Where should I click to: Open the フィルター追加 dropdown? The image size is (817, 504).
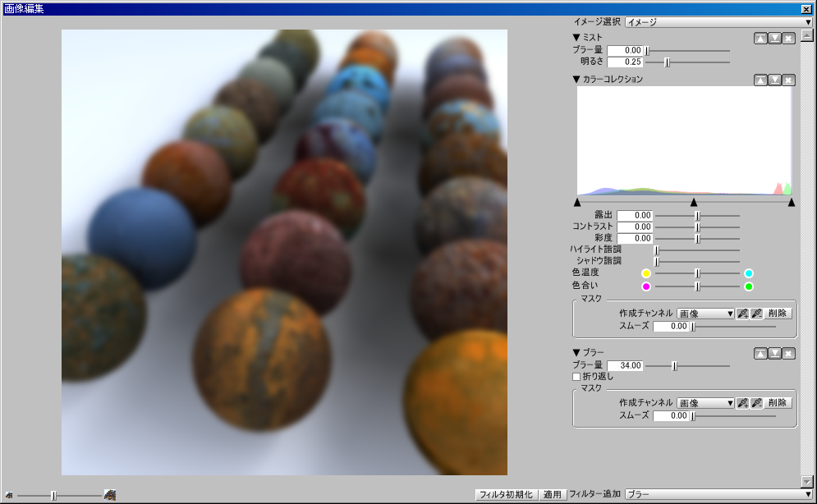pyautogui.click(x=718, y=494)
